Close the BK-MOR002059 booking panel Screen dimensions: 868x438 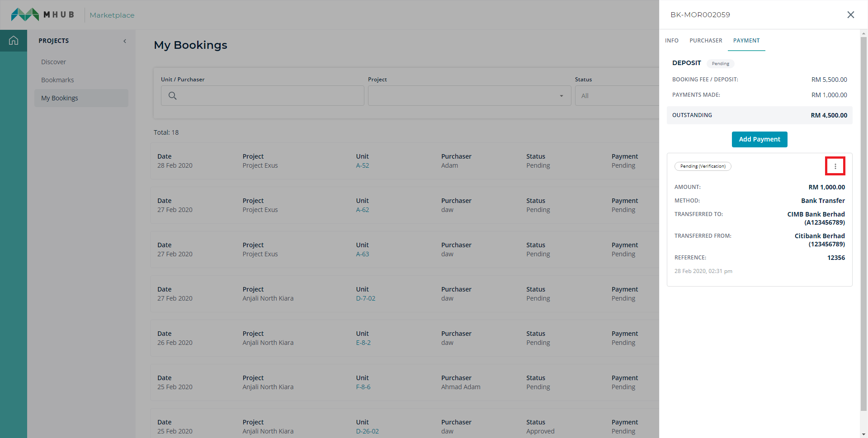pos(850,15)
